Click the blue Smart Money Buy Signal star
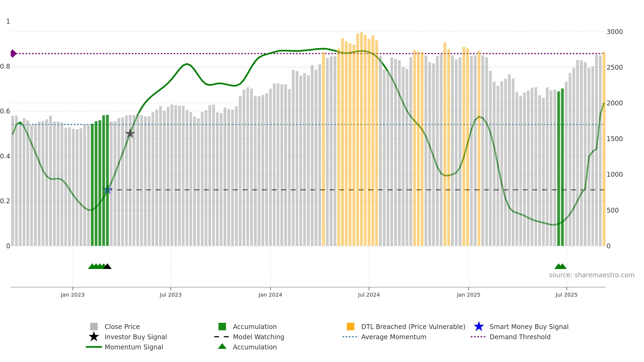Image resolution: width=644 pixels, height=362 pixels. (x=479, y=327)
